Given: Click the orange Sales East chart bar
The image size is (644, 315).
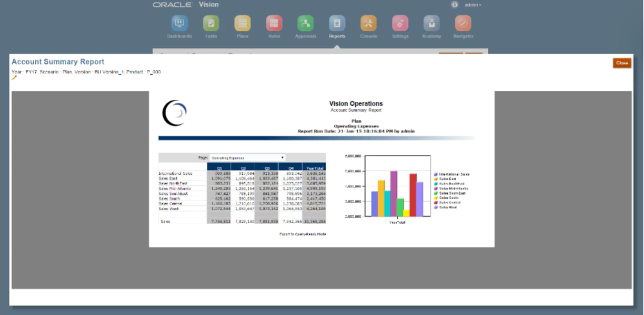Looking at the screenshot, I should point(381,199).
